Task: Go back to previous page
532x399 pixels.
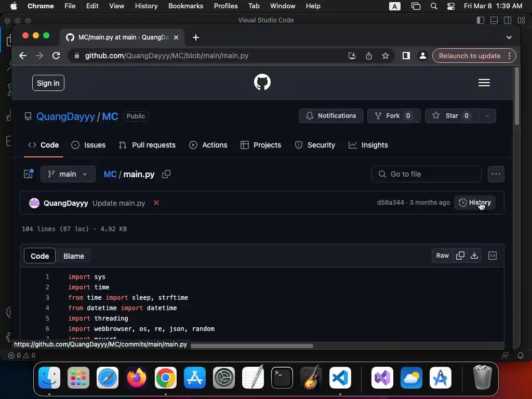Action: coord(23,56)
